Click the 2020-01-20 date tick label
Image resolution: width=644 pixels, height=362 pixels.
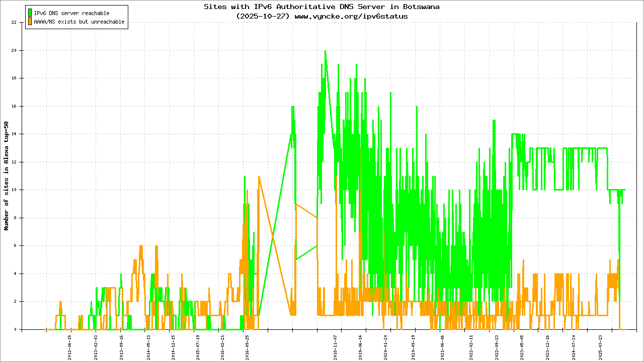coord(385,345)
